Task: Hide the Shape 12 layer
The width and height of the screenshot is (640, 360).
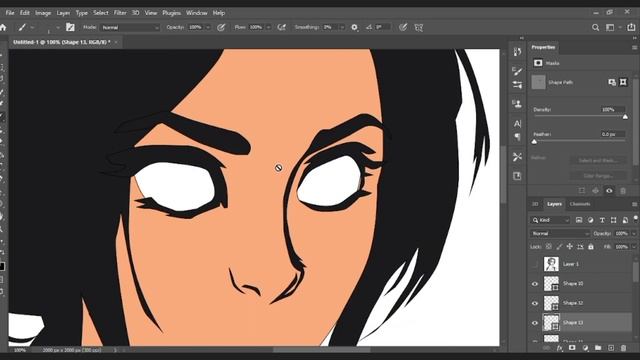Action: (535, 303)
